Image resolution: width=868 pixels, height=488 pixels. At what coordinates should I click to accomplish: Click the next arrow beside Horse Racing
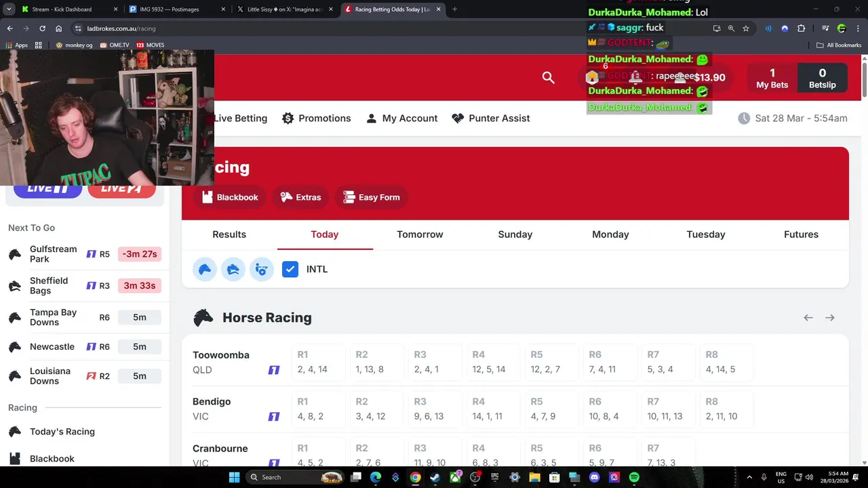pos(830,317)
